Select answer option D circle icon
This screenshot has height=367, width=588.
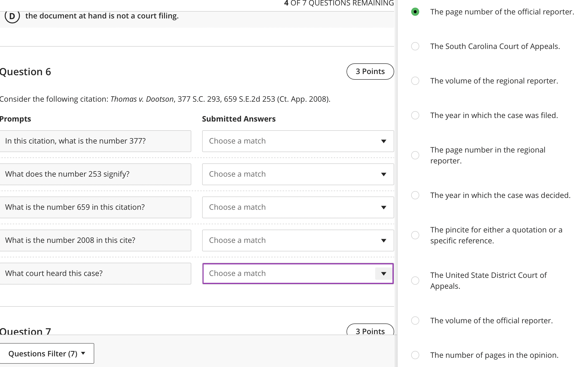coord(12,16)
